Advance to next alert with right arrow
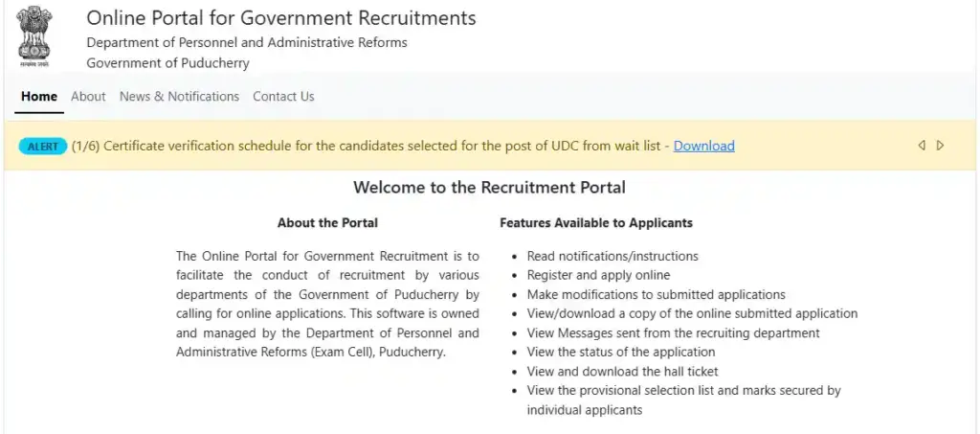The width and height of the screenshot is (980, 434). coord(941,146)
